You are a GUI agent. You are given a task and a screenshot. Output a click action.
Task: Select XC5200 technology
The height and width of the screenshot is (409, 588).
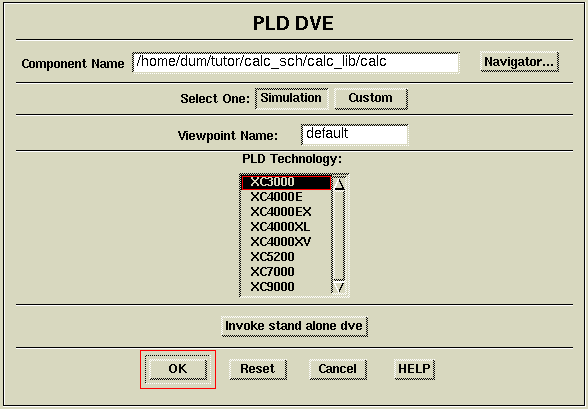click(286, 257)
